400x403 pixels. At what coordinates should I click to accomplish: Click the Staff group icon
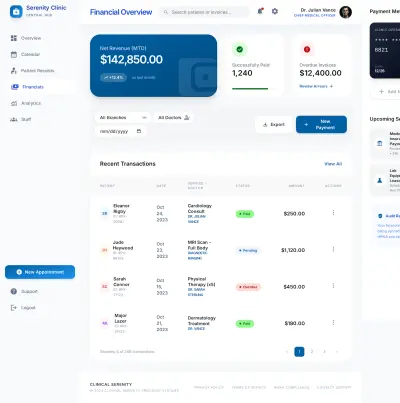14,119
